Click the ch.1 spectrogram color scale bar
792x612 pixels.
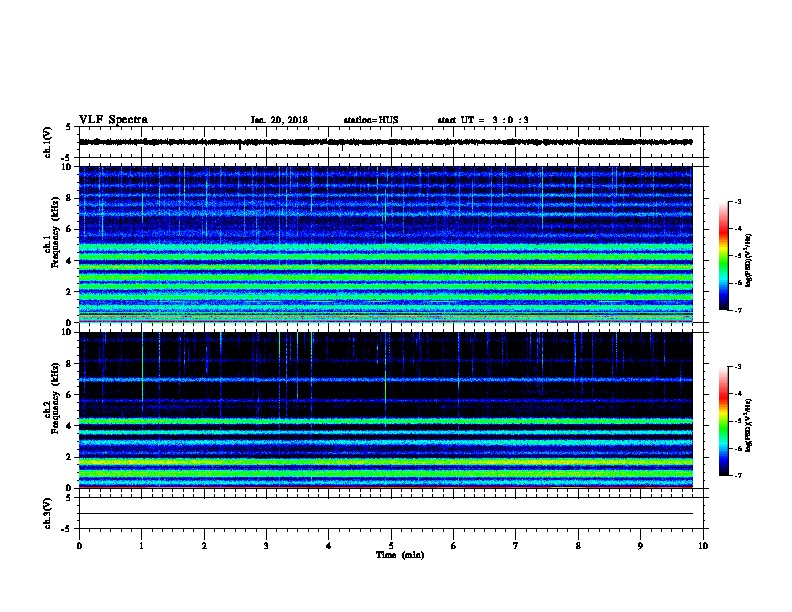click(724, 256)
